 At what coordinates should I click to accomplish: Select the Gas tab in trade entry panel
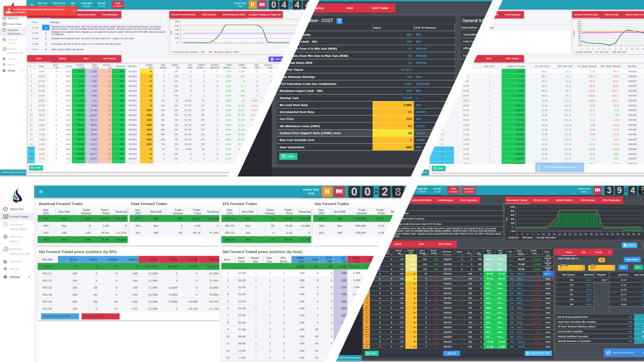(584, 252)
